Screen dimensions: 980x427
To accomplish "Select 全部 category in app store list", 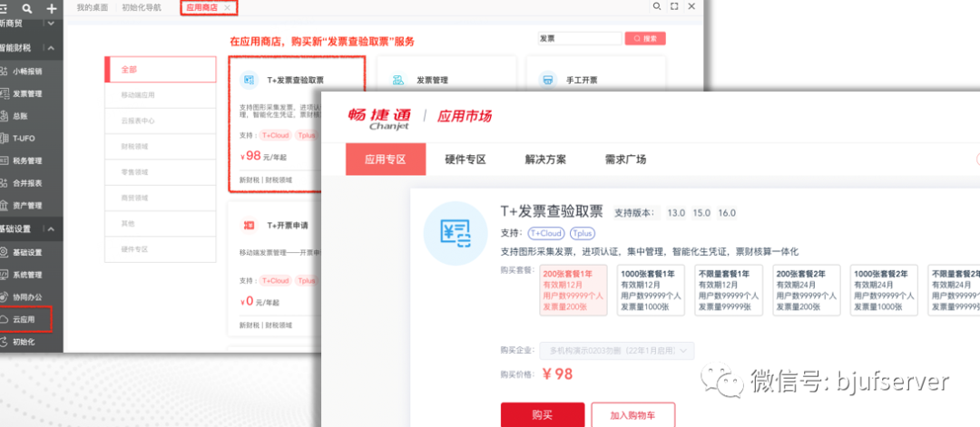I will [x=160, y=69].
